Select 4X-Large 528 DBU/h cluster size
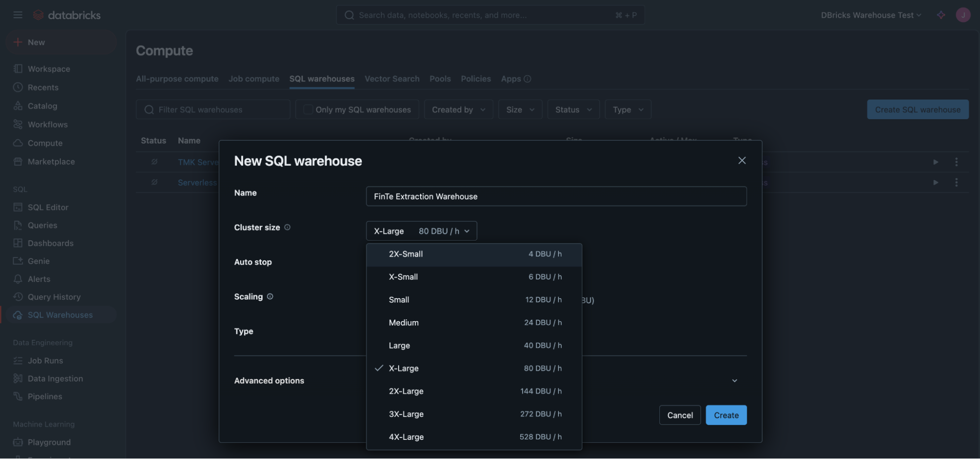The width and height of the screenshot is (980, 459). (x=474, y=437)
